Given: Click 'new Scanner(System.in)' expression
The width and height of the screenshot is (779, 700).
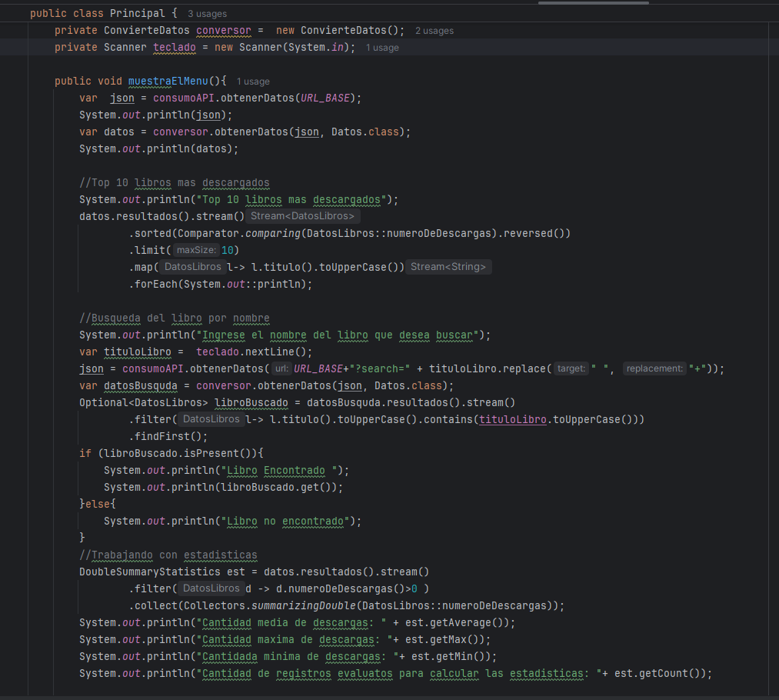Looking at the screenshot, I should 281,47.
